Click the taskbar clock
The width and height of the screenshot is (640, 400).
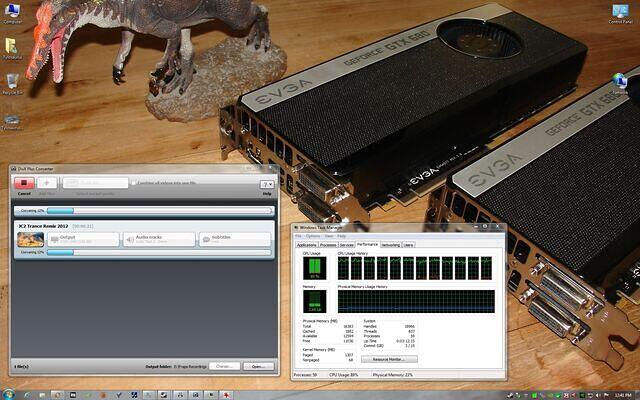622,391
